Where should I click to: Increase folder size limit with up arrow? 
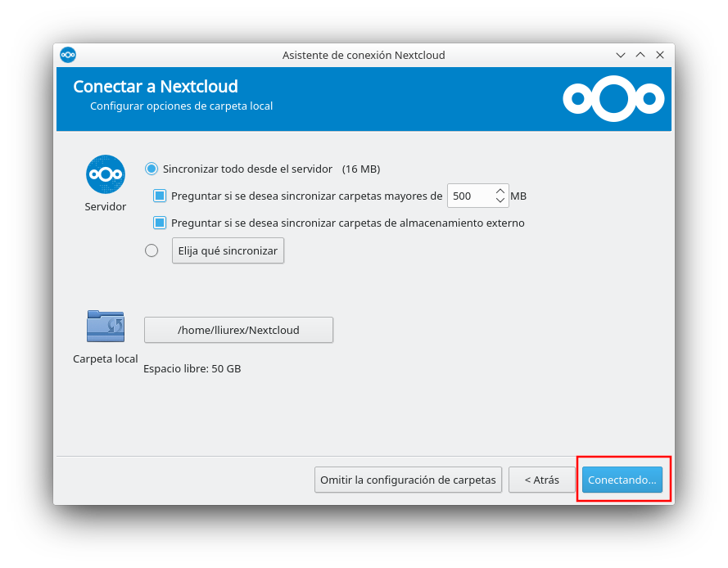pos(500,192)
